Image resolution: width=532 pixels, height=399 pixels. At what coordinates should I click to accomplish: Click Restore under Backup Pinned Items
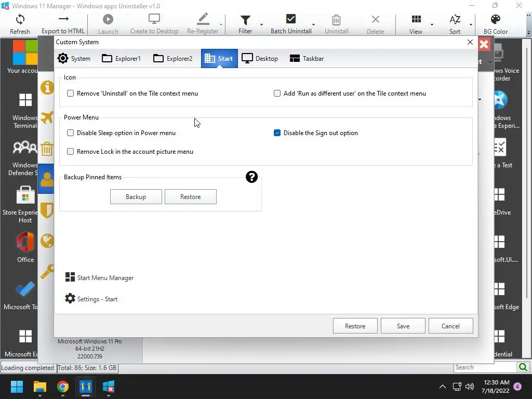(x=190, y=197)
